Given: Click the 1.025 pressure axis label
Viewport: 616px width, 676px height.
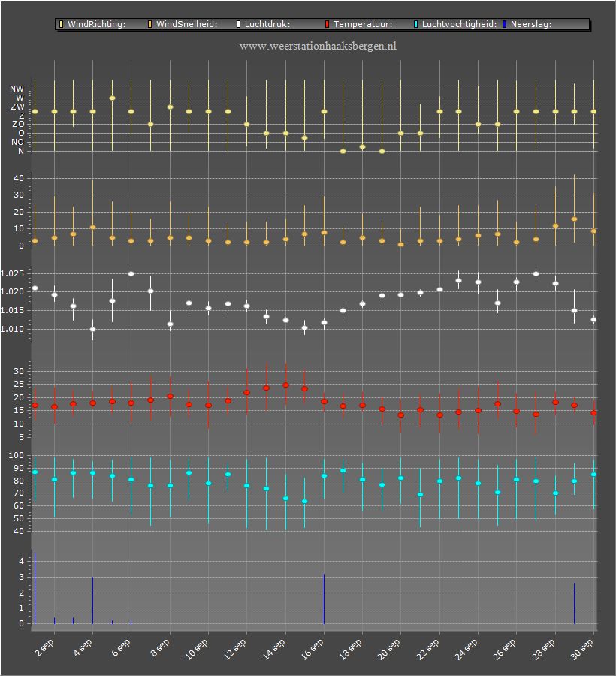Looking at the screenshot, I should 13,273.
